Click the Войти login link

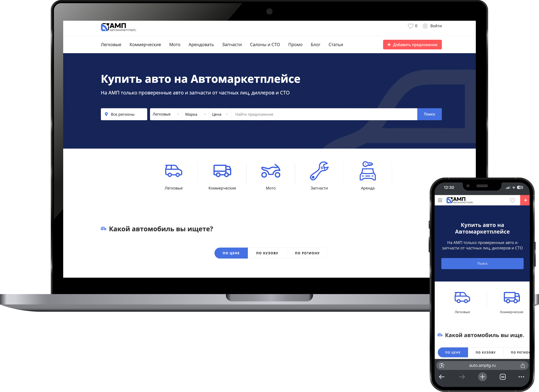click(436, 26)
